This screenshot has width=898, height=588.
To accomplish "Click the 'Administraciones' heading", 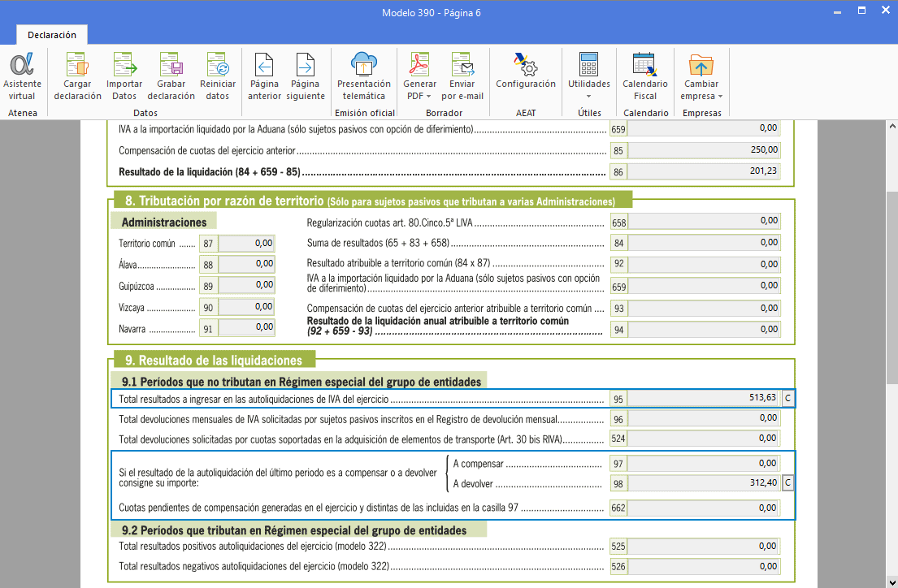I will (164, 223).
